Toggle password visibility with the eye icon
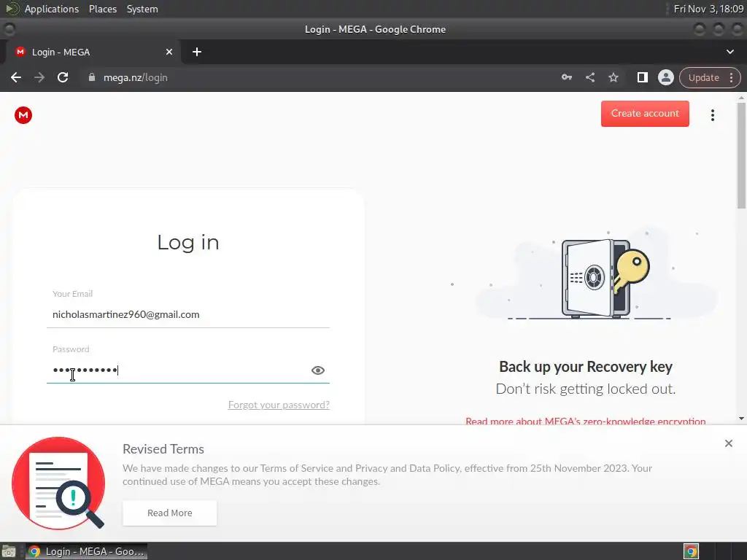The width and height of the screenshot is (747, 560). click(318, 370)
